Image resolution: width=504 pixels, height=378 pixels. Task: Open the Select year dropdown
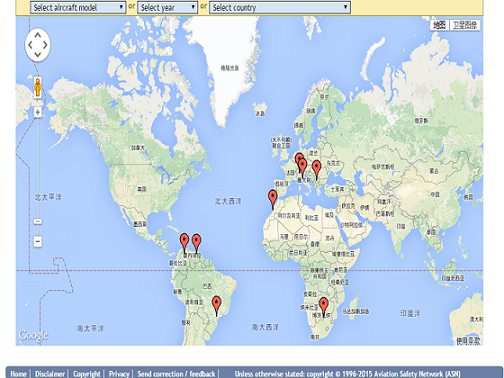(168, 7)
